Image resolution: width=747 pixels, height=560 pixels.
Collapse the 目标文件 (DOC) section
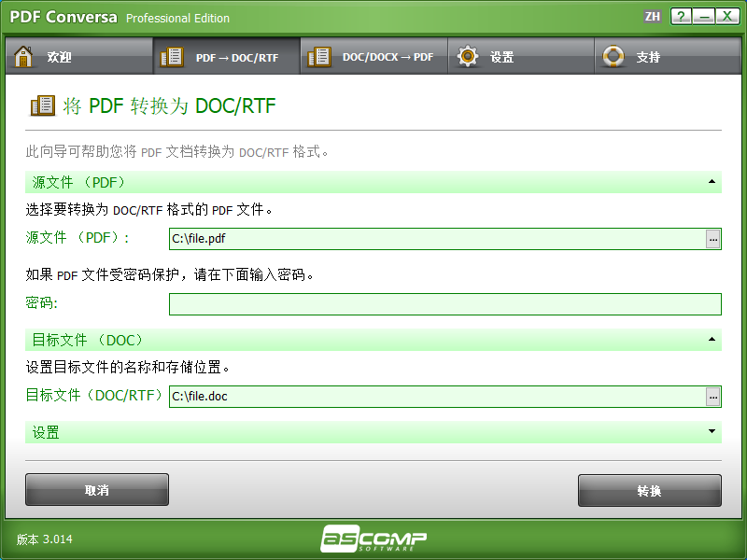click(712, 339)
